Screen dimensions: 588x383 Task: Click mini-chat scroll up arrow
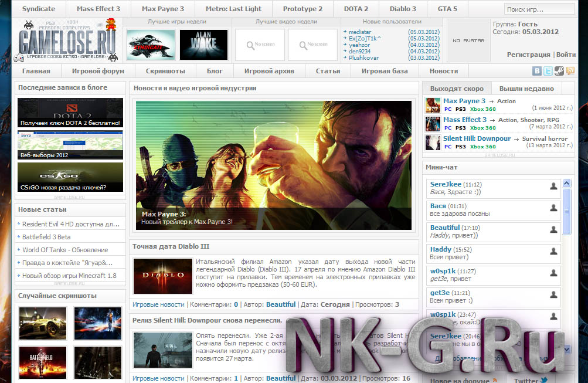pyautogui.click(x=567, y=184)
